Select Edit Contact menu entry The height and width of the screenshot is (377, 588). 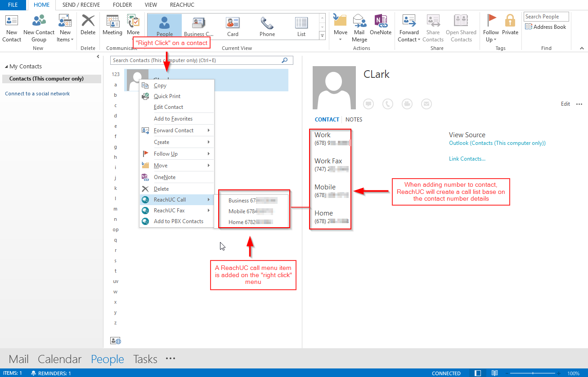176,107
